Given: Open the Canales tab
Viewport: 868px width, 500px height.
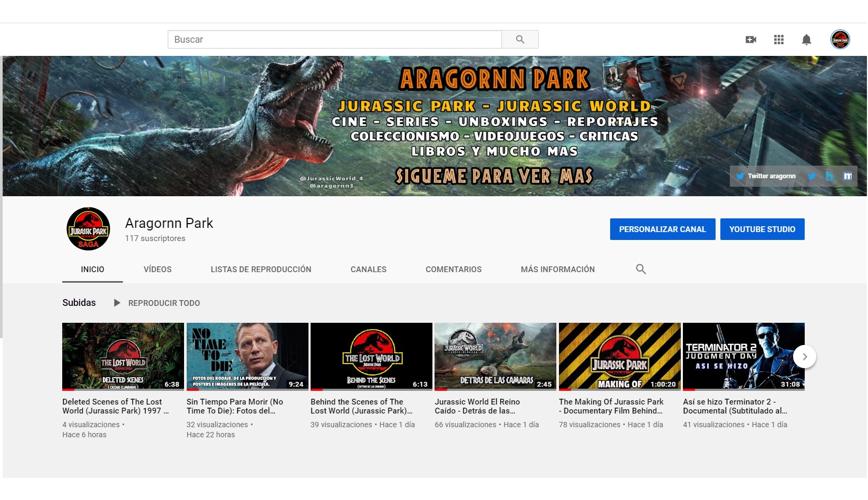Looking at the screenshot, I should click(x=369, y=270).
